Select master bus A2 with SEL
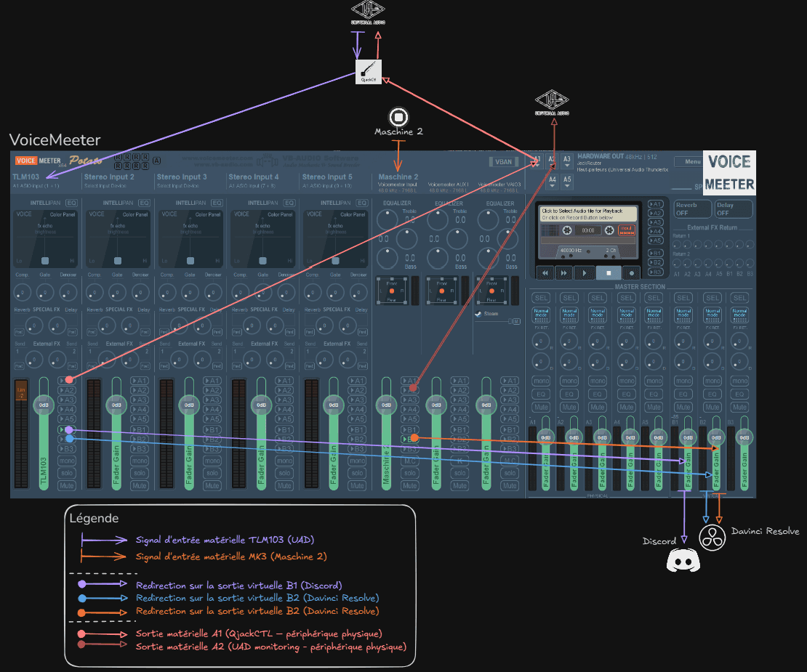Screen dimensions: 807x672 click(569, 298)
